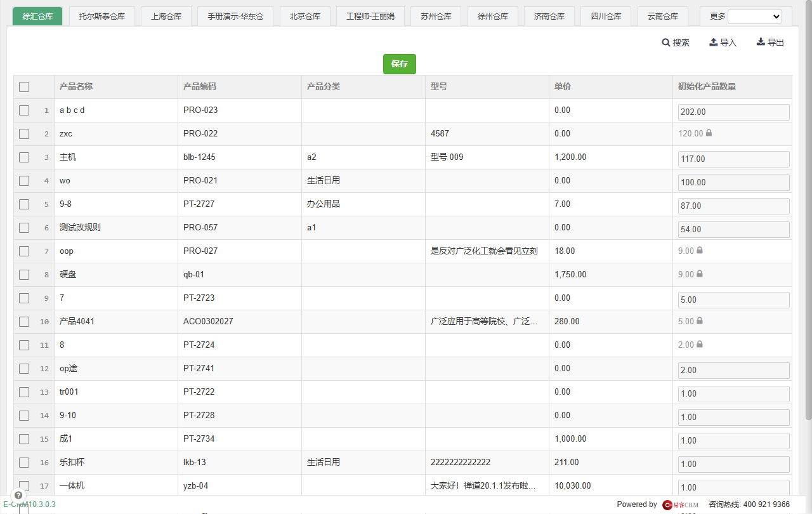812x514 pixels.
Task: Open the 更多 warehouse dropdown
Action: tap(755, 16)
